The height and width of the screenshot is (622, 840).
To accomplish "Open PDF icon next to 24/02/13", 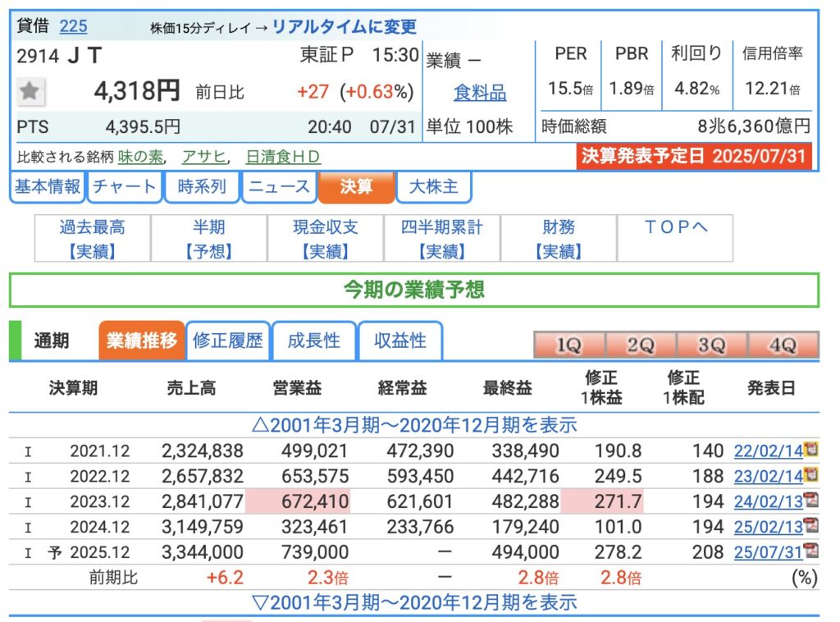I will (x=811, y=500).
